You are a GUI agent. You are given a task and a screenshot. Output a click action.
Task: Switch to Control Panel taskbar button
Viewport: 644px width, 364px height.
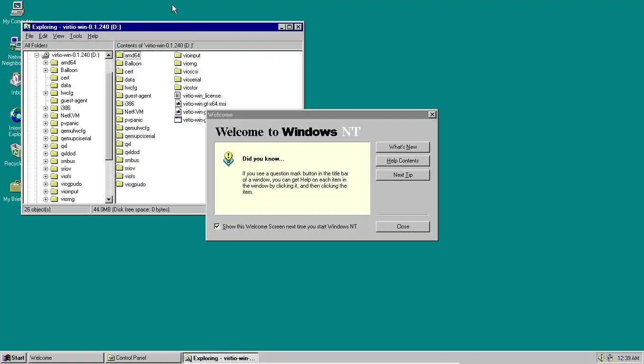point(143,358)
